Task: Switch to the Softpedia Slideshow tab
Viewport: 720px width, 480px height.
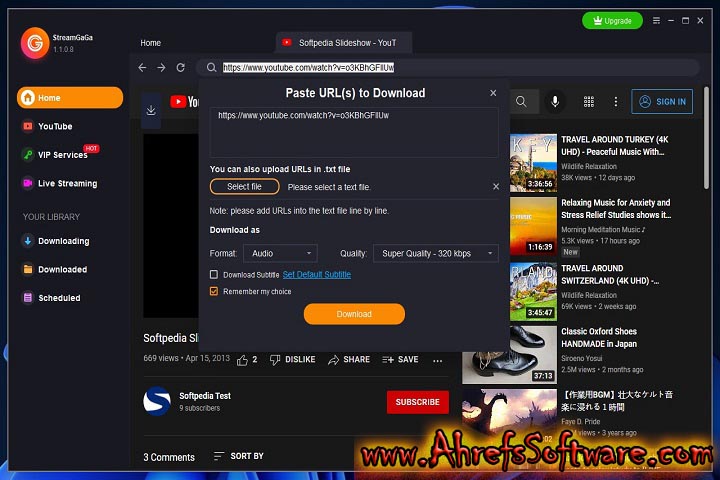Action: pyautogui.click(x=342, y=42)
